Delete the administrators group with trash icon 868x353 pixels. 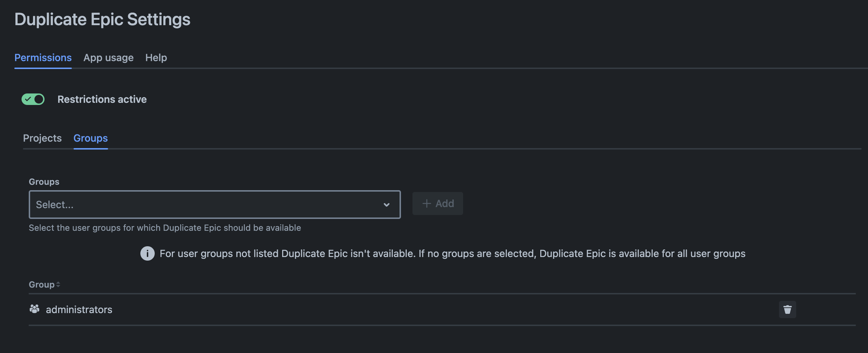[787, 310]
